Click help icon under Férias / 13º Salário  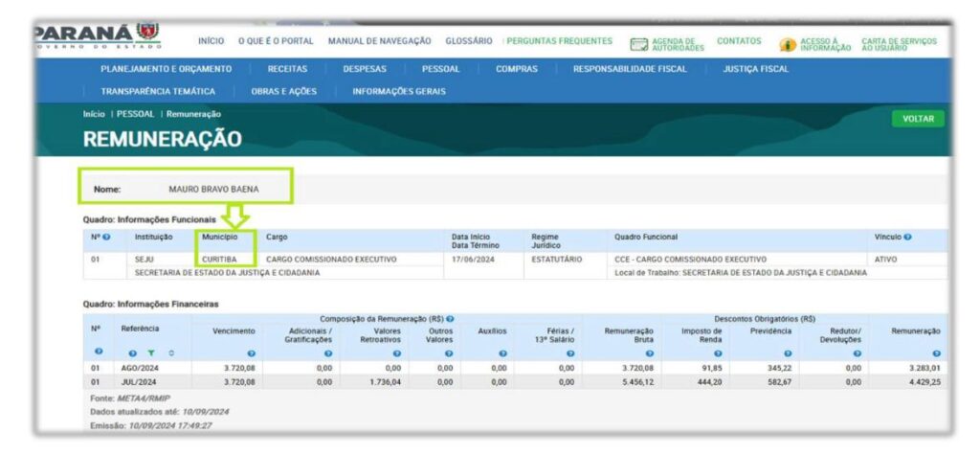(570, 353)
